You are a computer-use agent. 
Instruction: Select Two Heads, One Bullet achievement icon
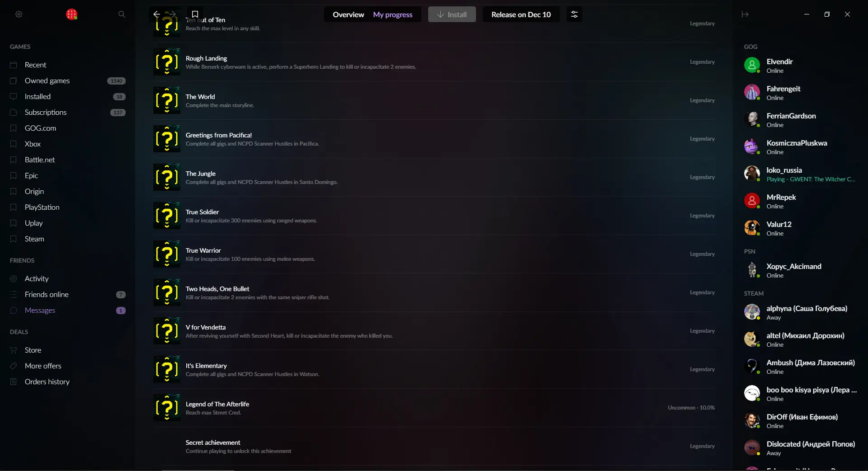pos(167,292)
